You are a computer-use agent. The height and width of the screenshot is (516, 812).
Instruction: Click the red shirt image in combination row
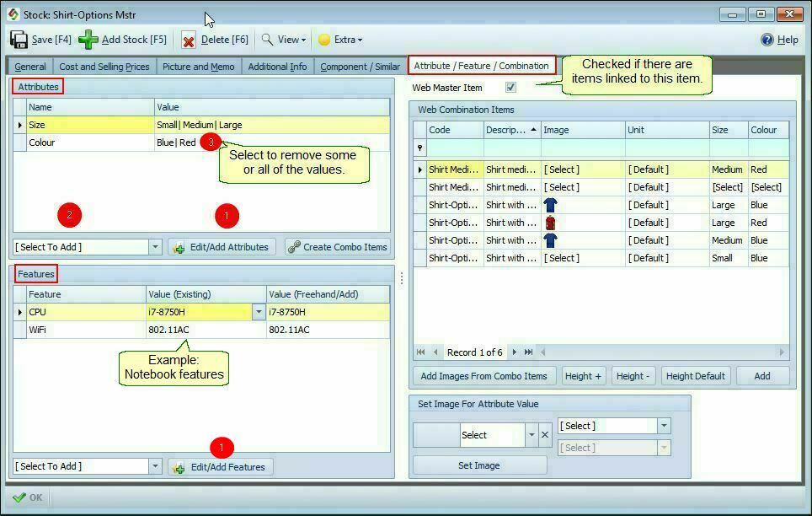[x=551, y=222]
